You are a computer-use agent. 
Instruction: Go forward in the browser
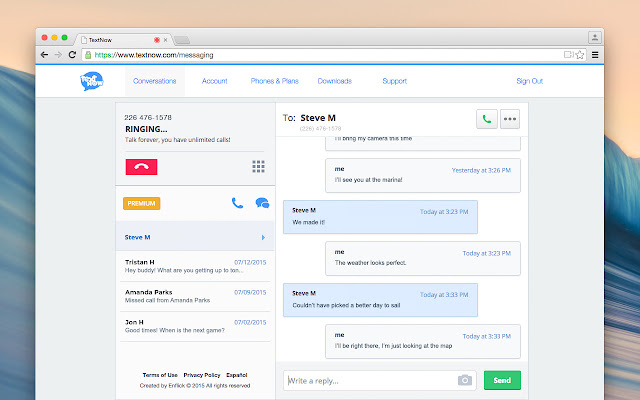tap(58, 55)
